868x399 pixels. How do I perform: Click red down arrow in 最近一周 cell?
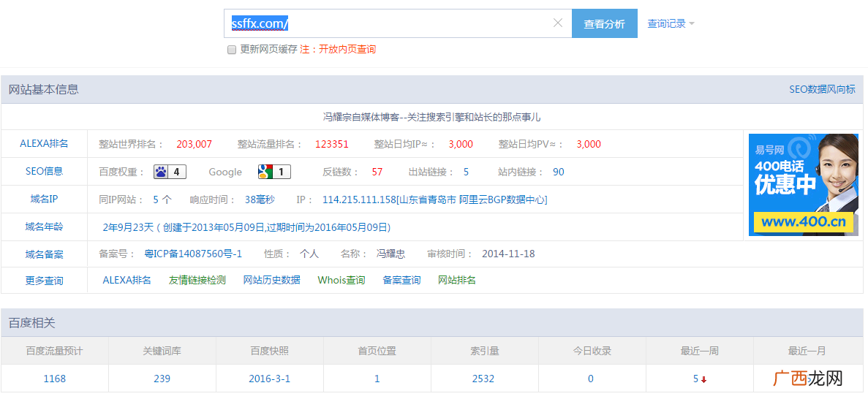click(703, 379)
